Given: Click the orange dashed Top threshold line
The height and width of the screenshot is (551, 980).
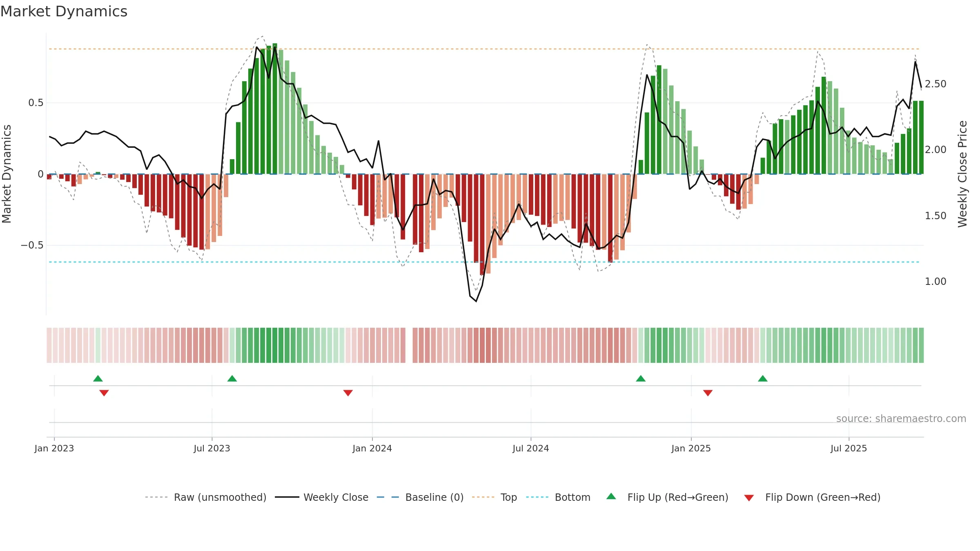Looking at the screenshot, I should pos(484,49).
